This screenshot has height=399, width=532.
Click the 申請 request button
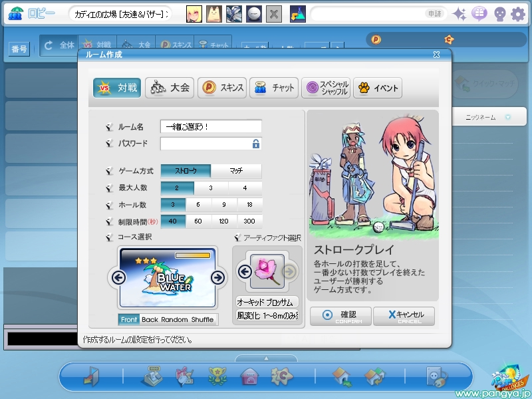coord(435,13)
